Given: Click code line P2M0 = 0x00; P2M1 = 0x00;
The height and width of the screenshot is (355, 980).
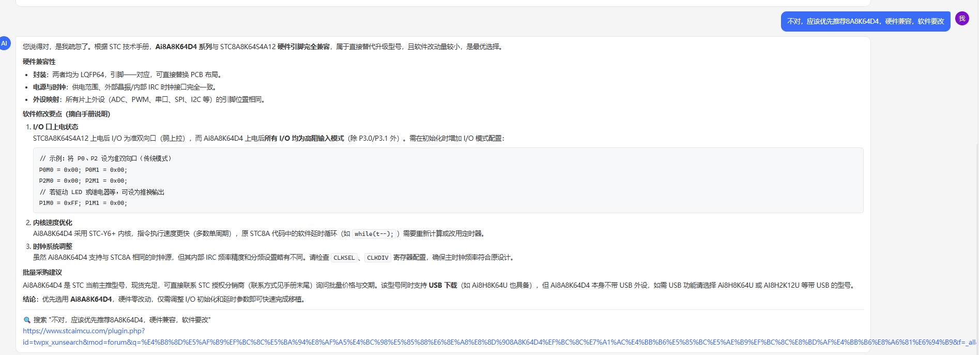Looking at the screenshot, I should click(83, 181).
